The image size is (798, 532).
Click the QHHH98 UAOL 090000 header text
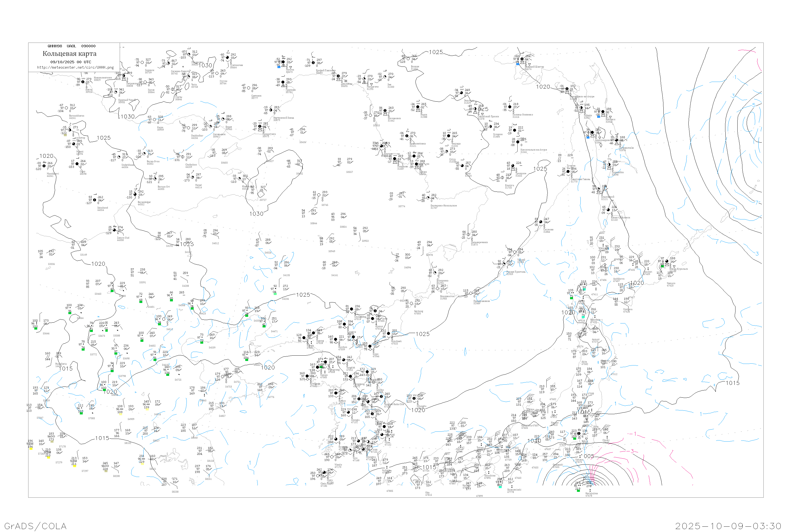72,46
